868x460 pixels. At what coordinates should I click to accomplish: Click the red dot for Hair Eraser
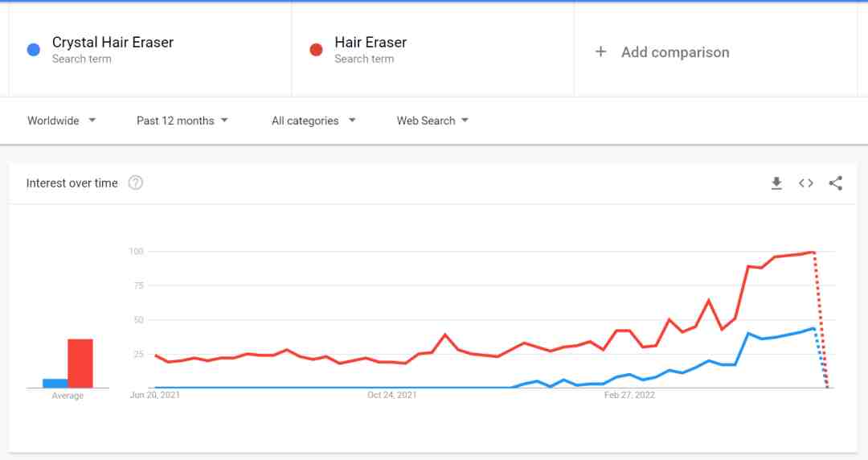point(316,50)
